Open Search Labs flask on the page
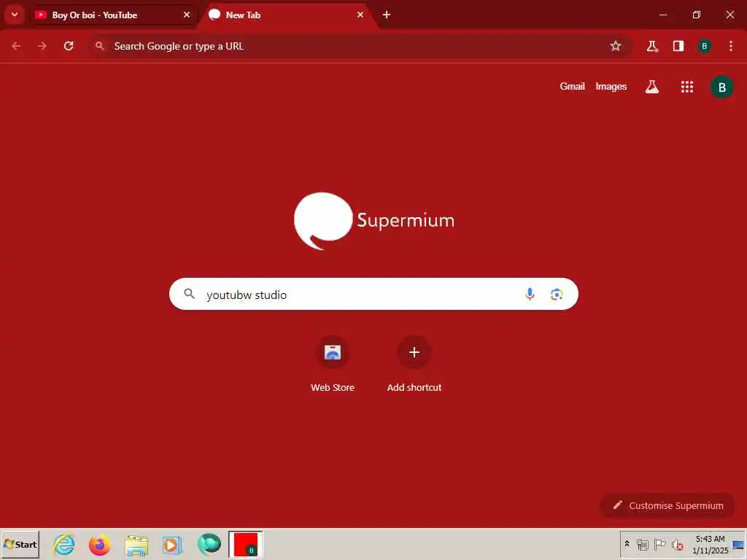This screenshot has height=560, width=747. (651, 87)
